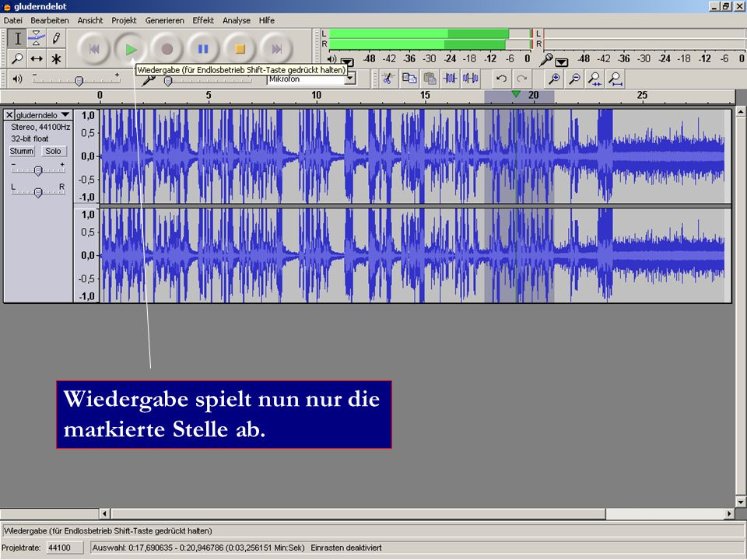Click the 'Stereo, 44100Hz' track info
The height and width of the screenshot is (560, 747).
[40, 127]
